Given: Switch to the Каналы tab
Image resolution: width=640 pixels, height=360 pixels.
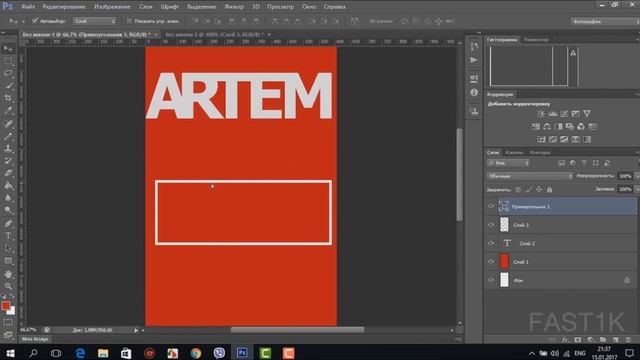Looking at the screenshot, I should pyautogui.click(x=514, y=152).
